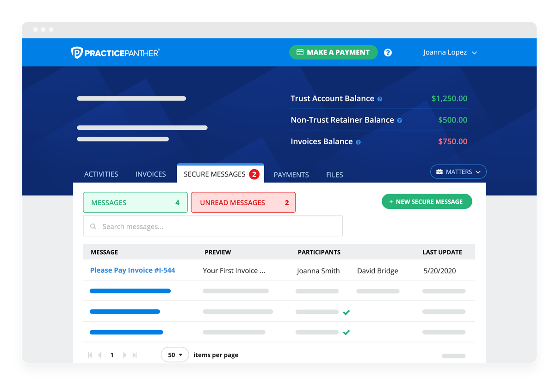Open message Please Pay Invoice #I-544

coord(132,270)
